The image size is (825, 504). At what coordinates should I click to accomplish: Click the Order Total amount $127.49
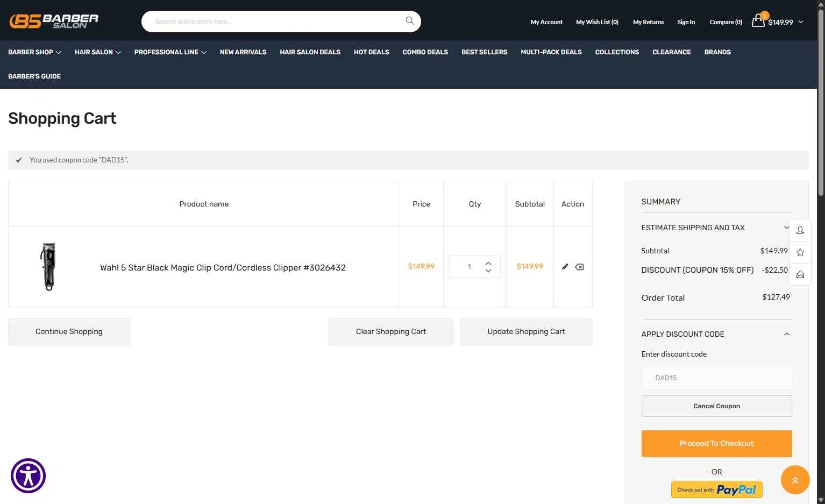(776, 297)
